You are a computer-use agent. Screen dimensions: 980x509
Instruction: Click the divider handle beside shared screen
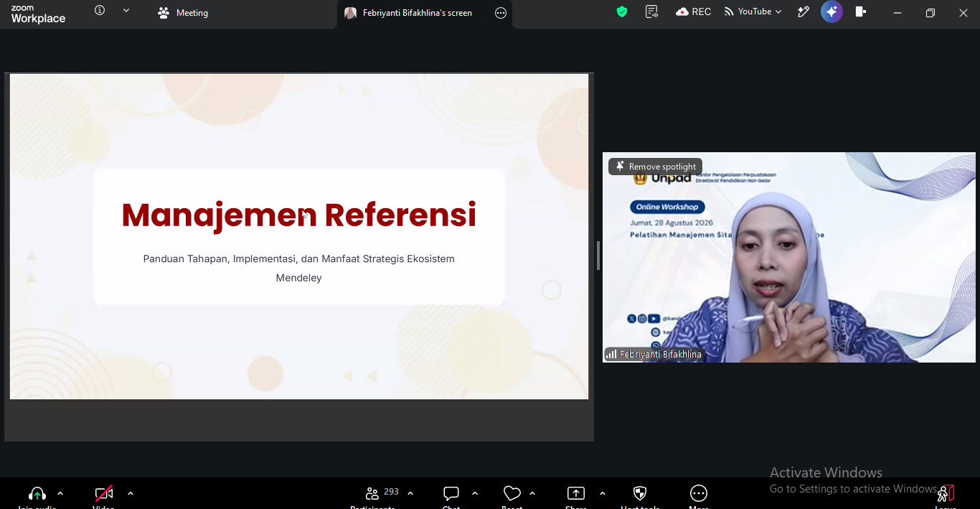point(598,256)
